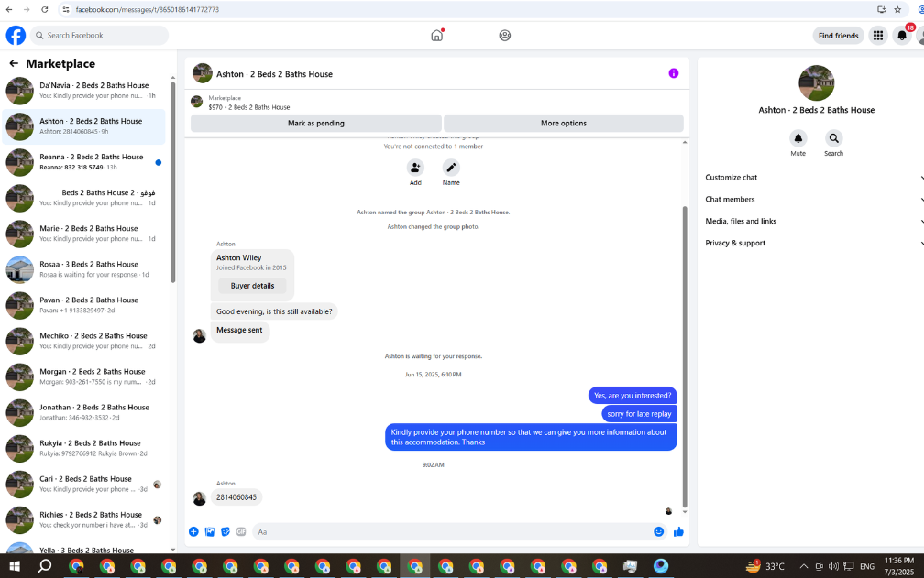Open Cari conversation
Viewport: 924px width, 578px height.
(x=83, y=484)
